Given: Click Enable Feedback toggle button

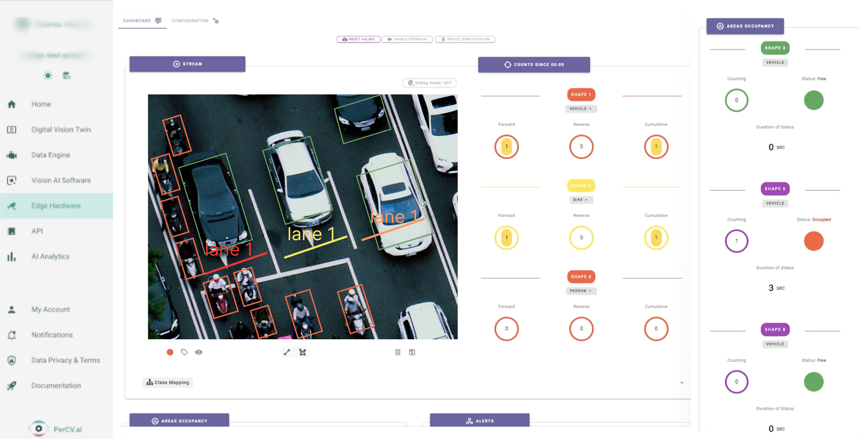Looking at the screenshot, I should (x=407, y=39).
